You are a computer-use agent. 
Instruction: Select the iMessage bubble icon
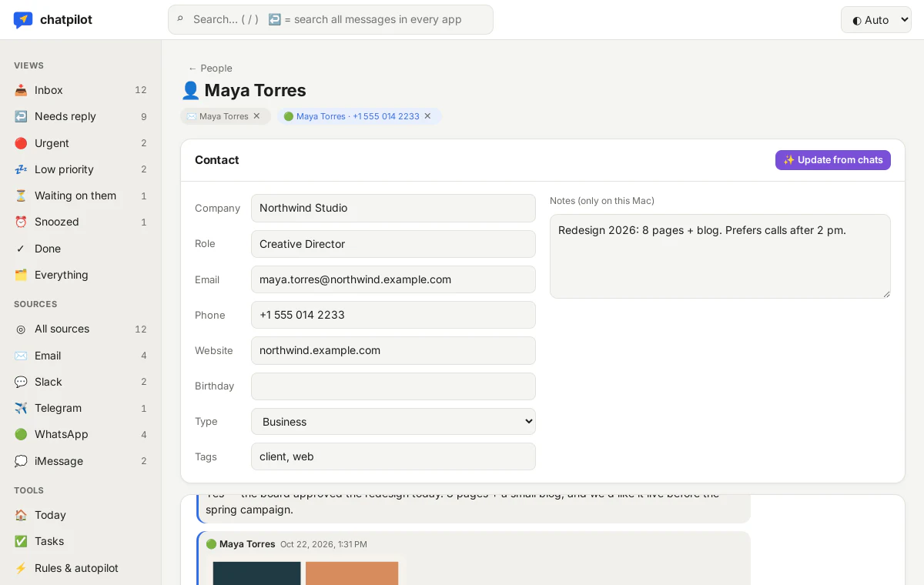click(21, 461)
